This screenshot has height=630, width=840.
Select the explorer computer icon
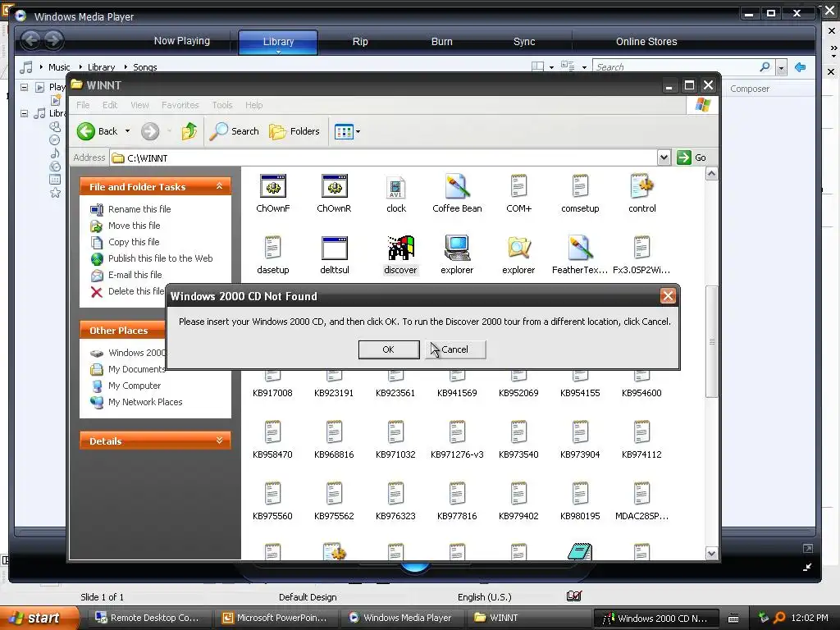(457, 248)
